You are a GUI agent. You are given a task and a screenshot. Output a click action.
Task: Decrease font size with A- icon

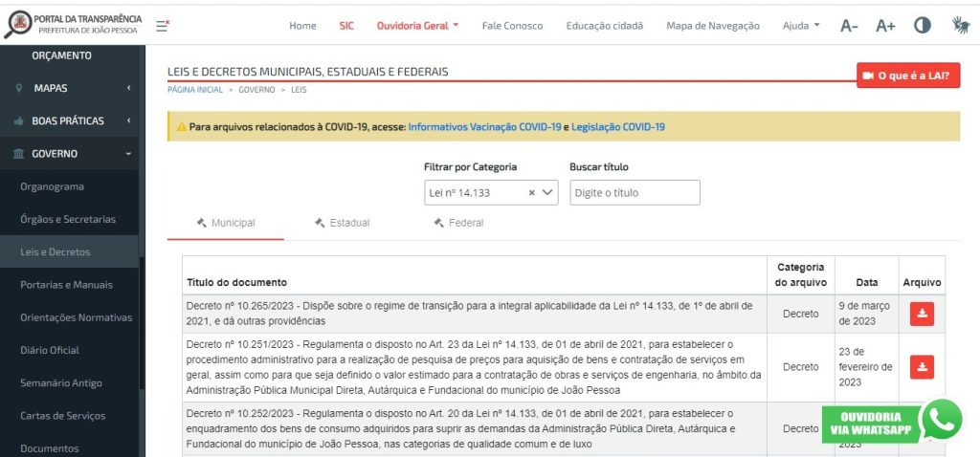click(x=849, y=26)
